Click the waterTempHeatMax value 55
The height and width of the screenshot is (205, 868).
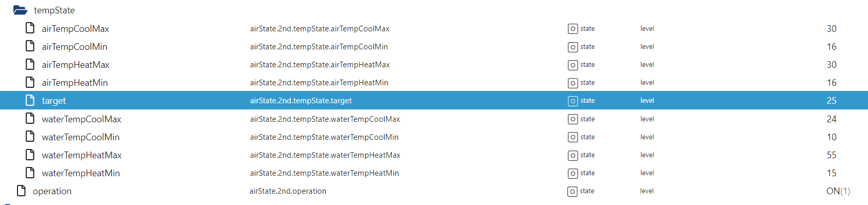[831, 155]
